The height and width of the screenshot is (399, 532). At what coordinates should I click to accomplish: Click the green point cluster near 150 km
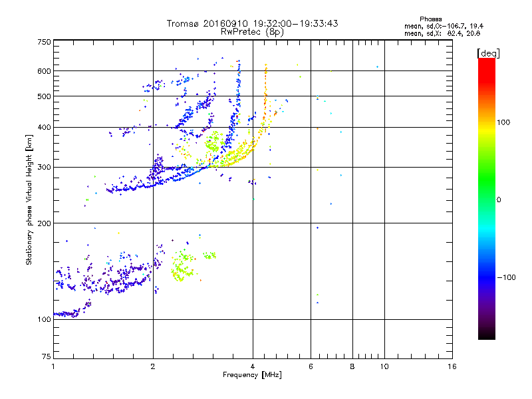coord(182,267)
